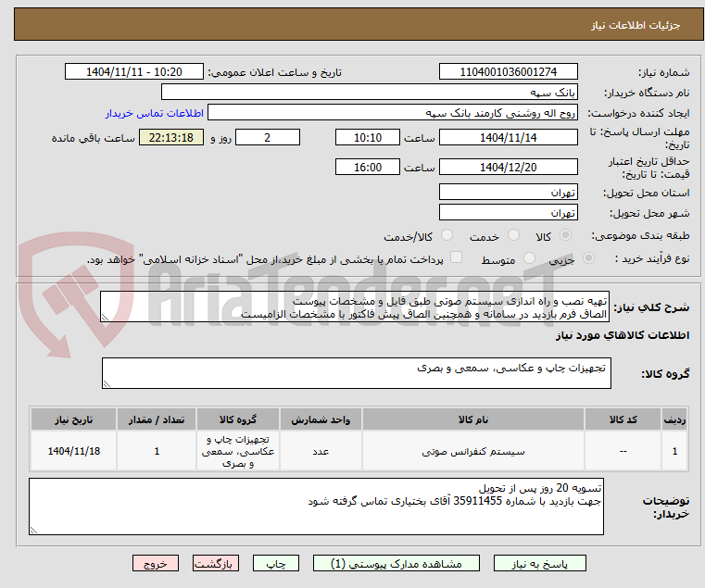Click the تعداد / مقدار column header
Screen dimensions: 705x588
click(x=157, y=419)
